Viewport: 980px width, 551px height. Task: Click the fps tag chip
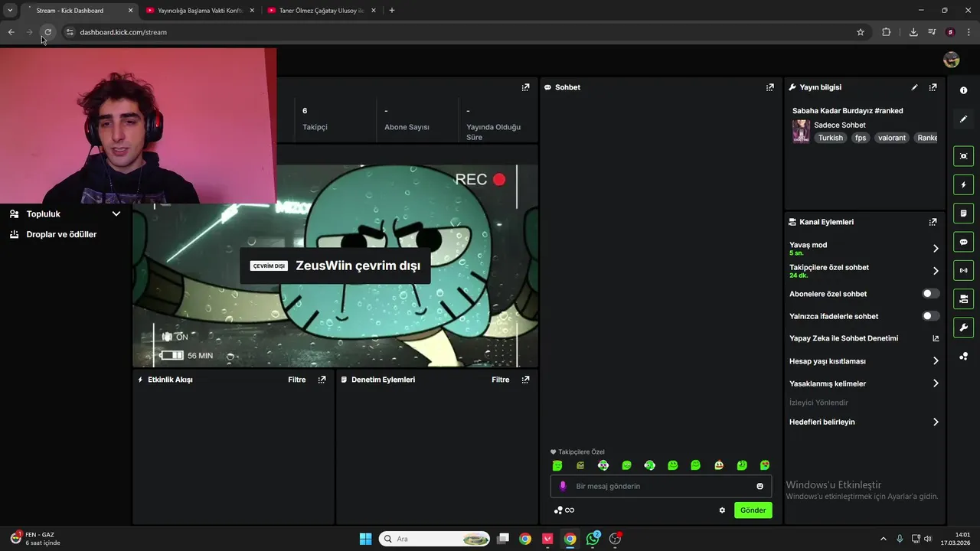861,138
